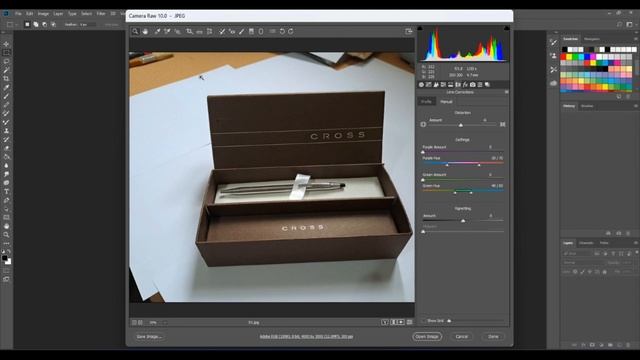Cycle before/after view with the Y button
Image resolution: width=640 pixels, height=360 pixels.
click(384, 322)
